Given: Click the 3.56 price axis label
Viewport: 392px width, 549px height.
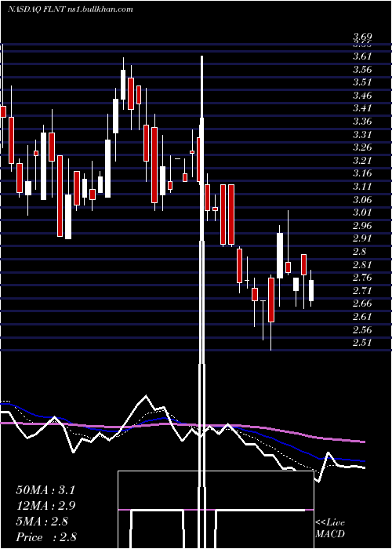Looking at the screenshot, I should point(362,69).
